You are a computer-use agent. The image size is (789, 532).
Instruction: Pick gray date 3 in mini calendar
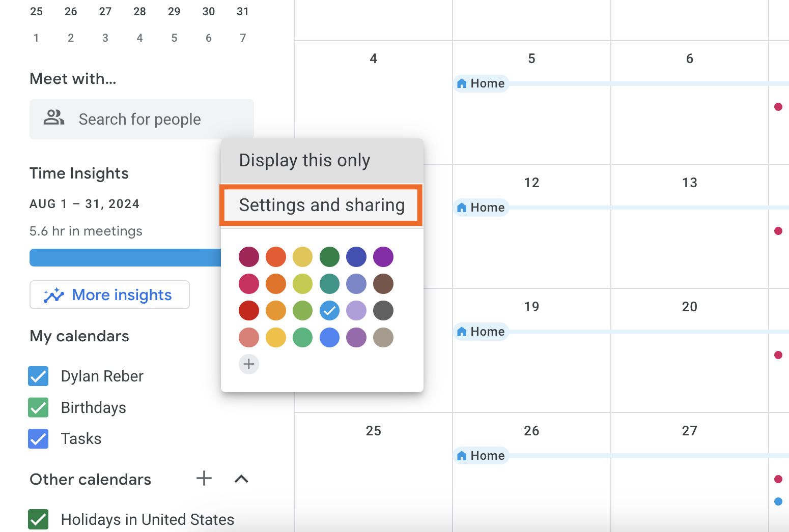pos(105,38)
